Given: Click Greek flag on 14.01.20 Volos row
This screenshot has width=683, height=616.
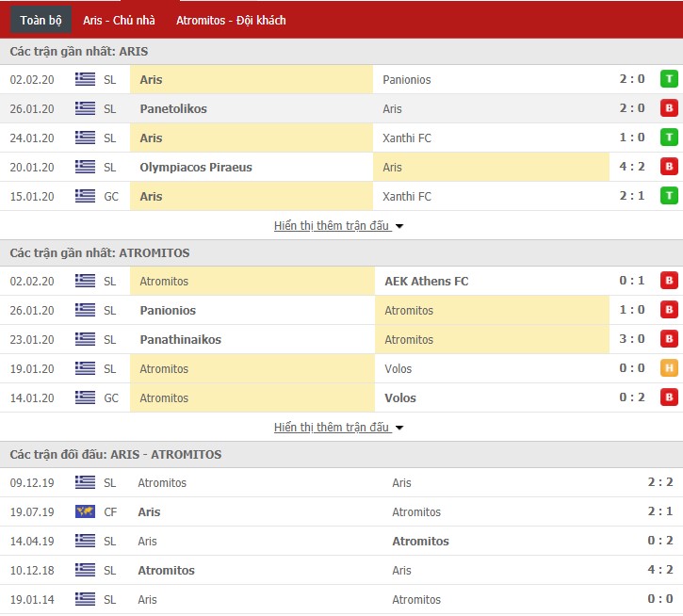Looking at the screenshot, I should click(85, 397).
